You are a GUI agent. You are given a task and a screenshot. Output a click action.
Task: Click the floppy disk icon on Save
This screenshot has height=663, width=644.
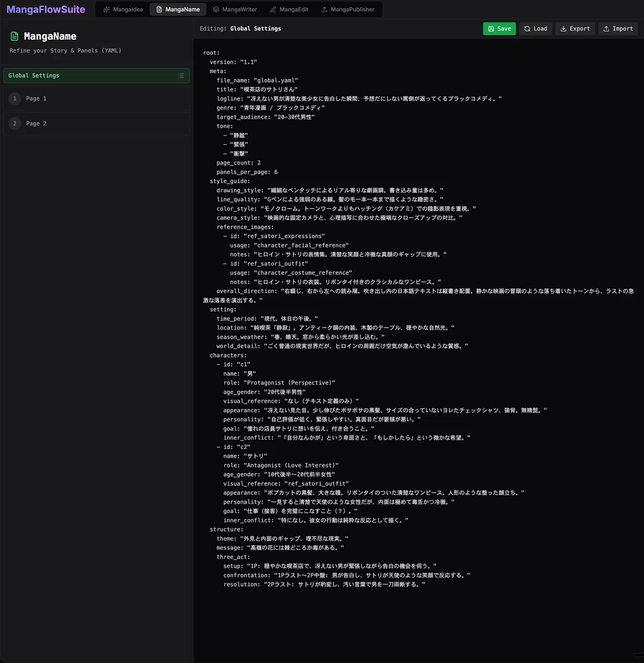491,29
